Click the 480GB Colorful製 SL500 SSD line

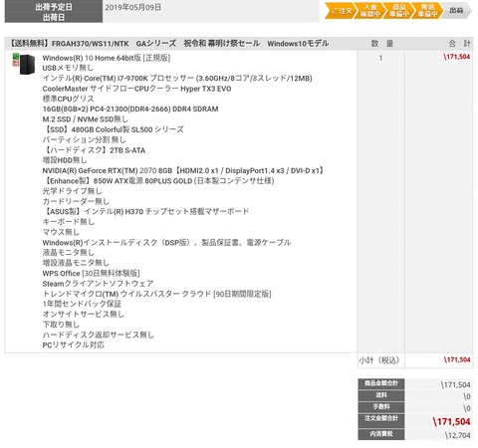click(114, 129)
